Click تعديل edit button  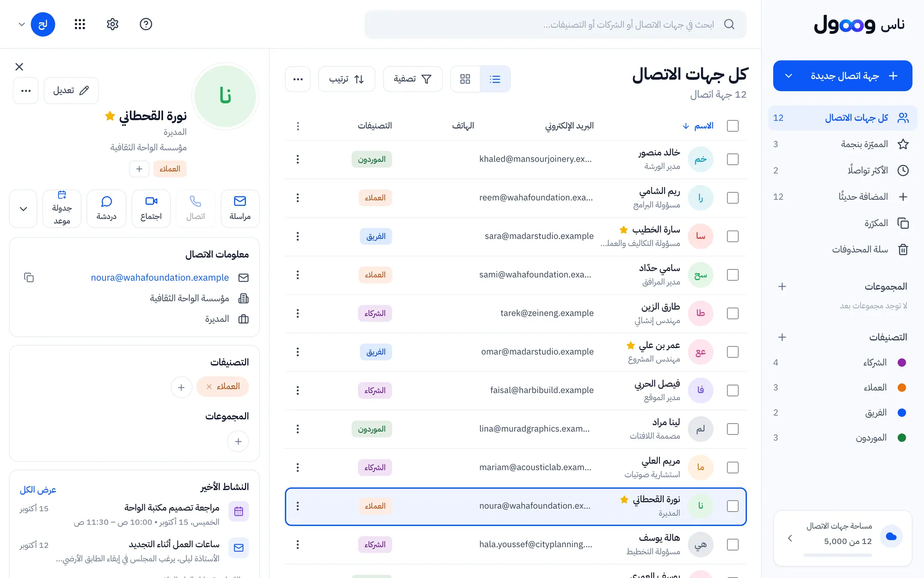(x=71, y=90)
